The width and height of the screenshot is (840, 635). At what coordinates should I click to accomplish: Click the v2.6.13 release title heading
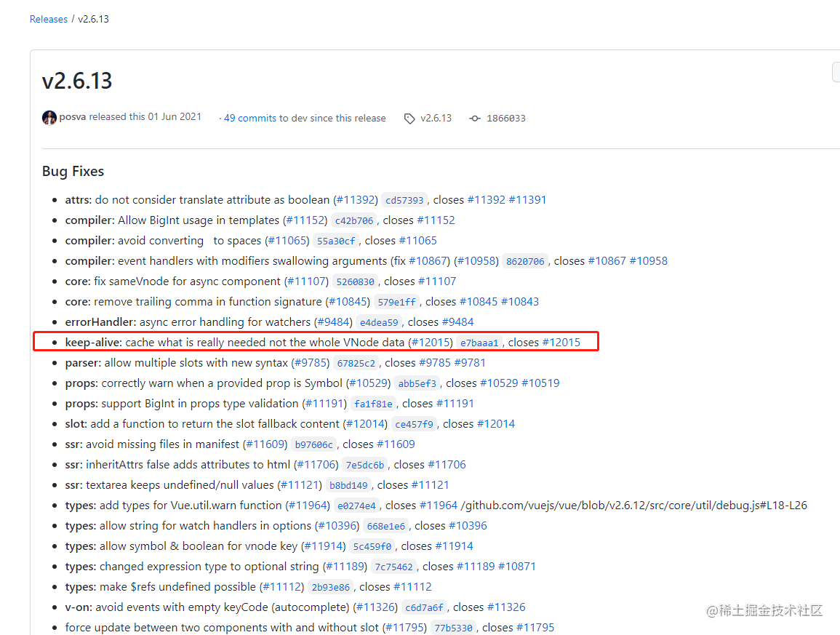77,81
